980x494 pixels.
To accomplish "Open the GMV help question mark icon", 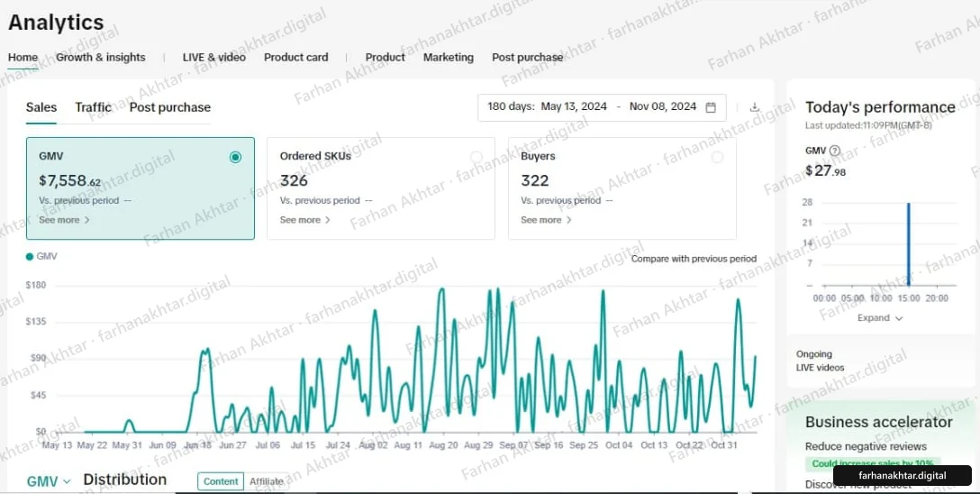I will coord(834,150).
